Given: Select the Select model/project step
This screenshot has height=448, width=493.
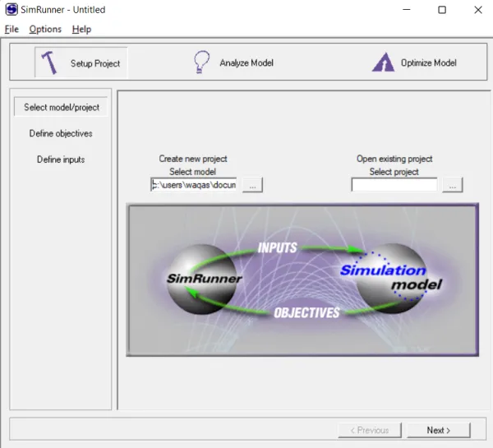Looking at the screenshot, I should click(62, 107).
